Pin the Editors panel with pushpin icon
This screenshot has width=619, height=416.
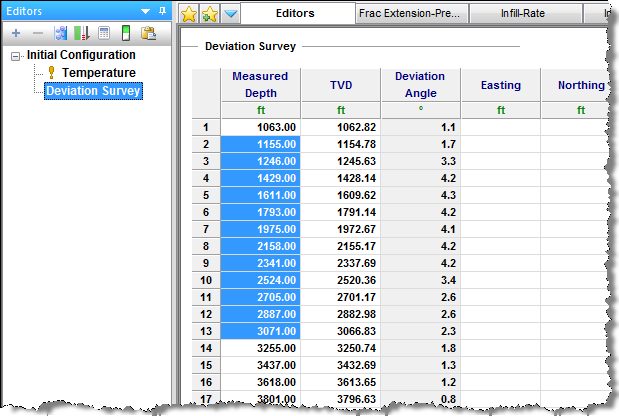click(163, 11)
